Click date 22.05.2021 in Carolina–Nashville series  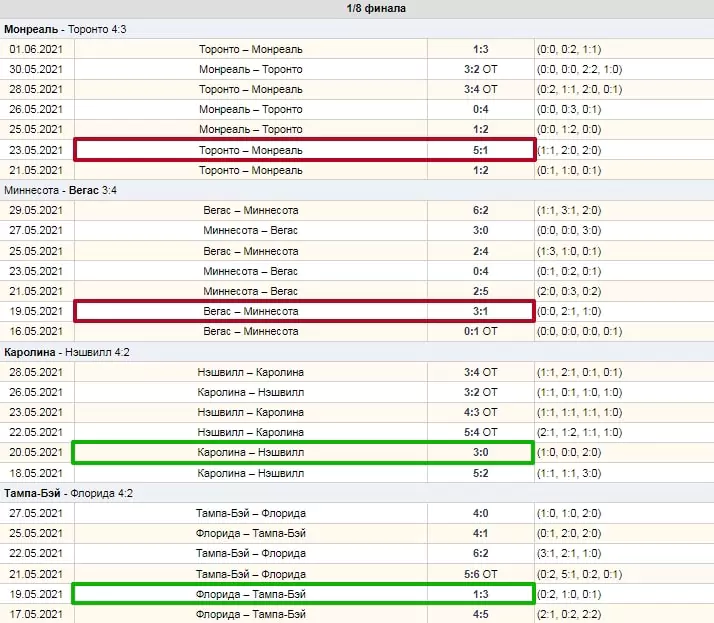[x=36, y=433]
